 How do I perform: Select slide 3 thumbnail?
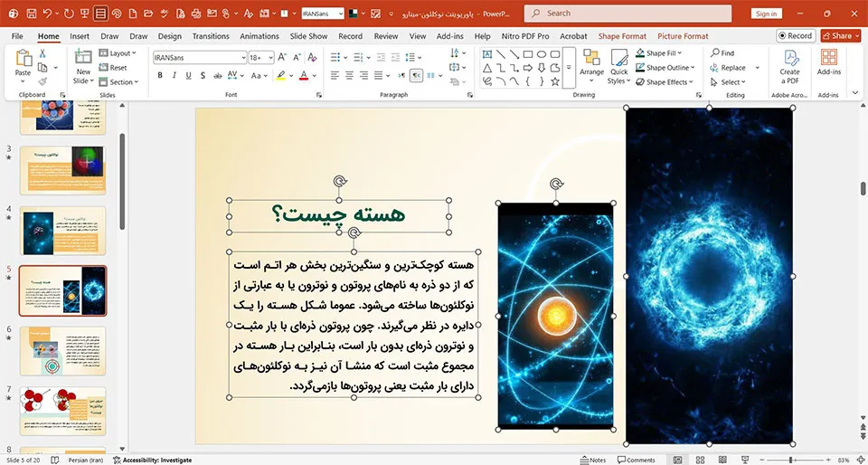click(x=62, y=170)
